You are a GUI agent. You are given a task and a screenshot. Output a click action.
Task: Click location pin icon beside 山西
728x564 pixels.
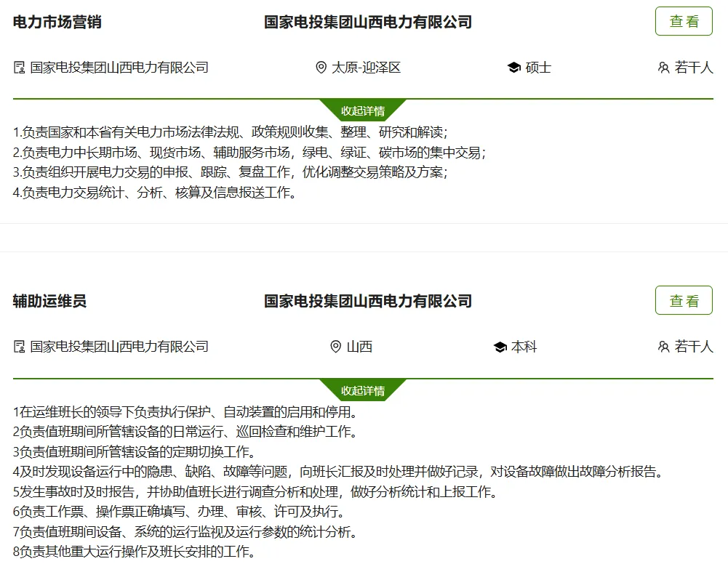coord(336,347)
